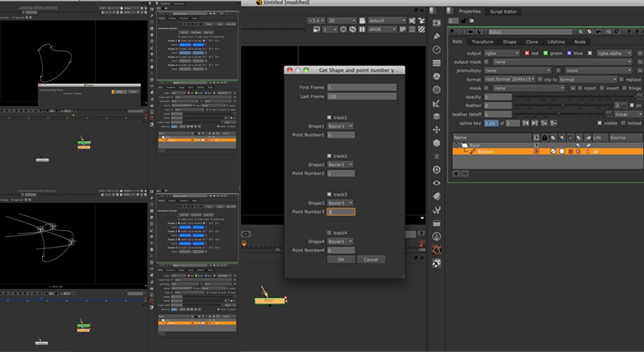The width and height of the screenshot is (644, 352).
Task: Open the Image nodes toolbar icon
Action: (x=437, y=23)
